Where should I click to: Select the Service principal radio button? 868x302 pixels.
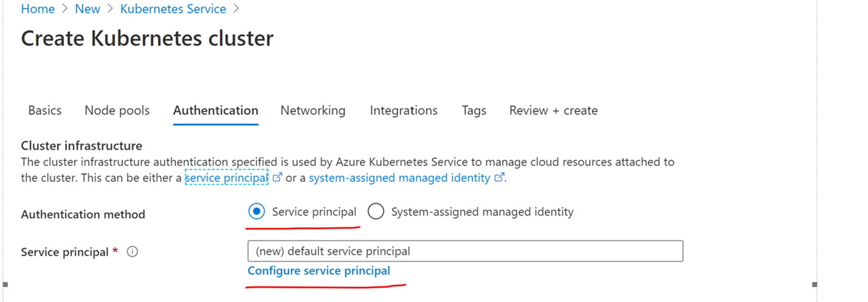pos(257,211)
